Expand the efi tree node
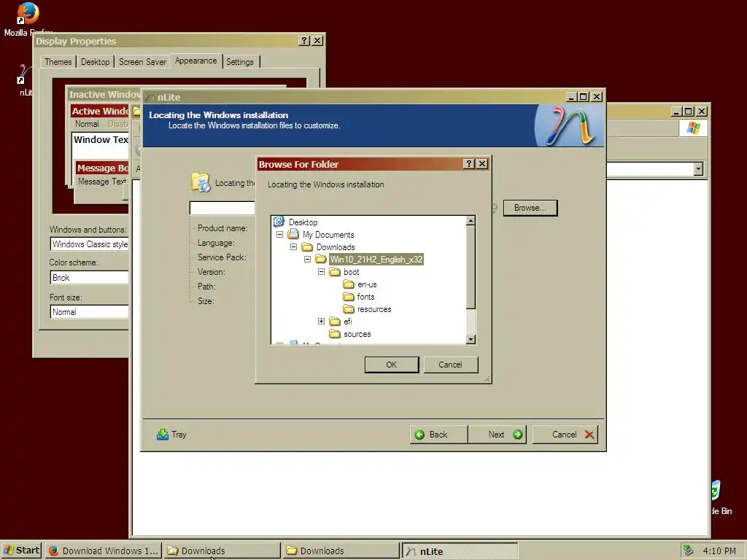Screen dimensions: 747x560 [x=321, y=322]
